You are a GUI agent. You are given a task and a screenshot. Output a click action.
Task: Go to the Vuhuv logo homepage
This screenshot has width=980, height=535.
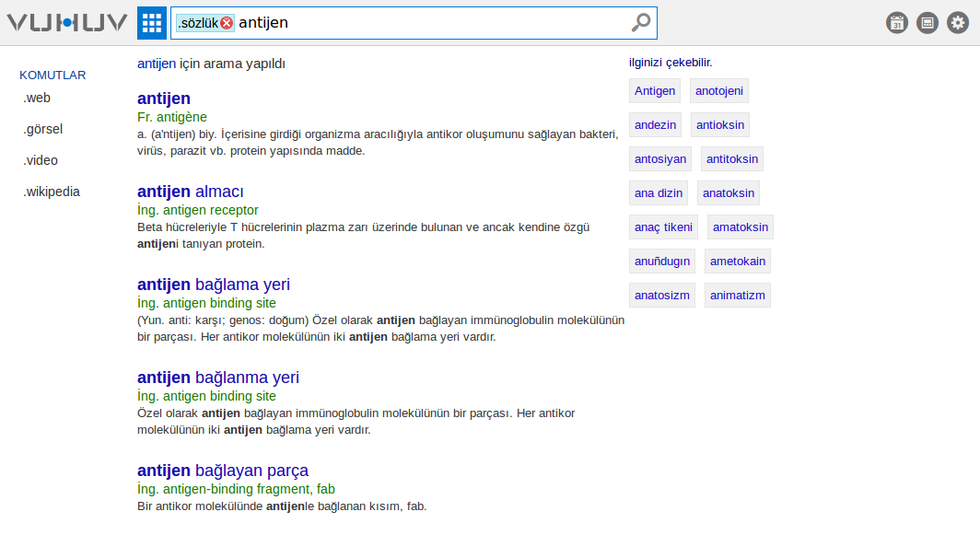tap(67, 23)
